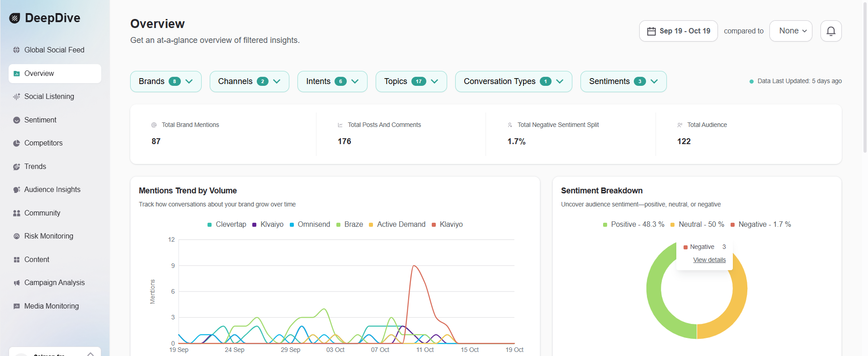This screenshot has height=356, width=868.
Task: Click the Total Brand Mentions value 87
Action: tap(156, 141)
